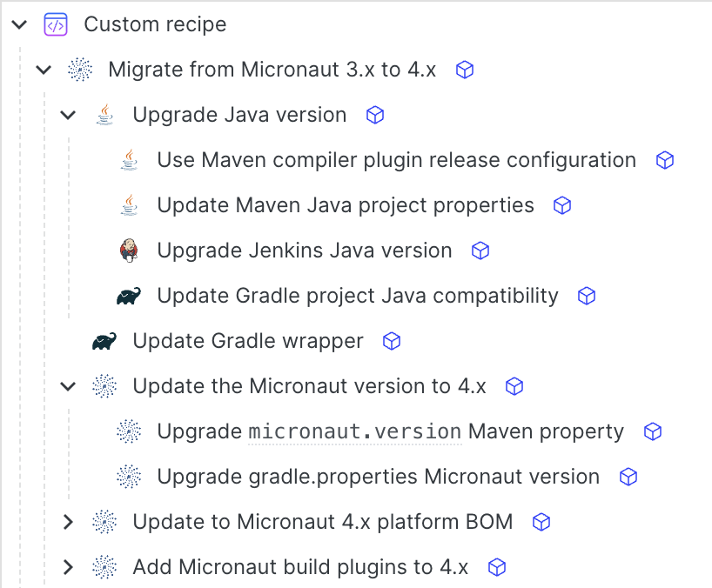Click the Jenkins butler icon
The width and height of the screenshot is (712, 588).
click(x=129, y=251)
